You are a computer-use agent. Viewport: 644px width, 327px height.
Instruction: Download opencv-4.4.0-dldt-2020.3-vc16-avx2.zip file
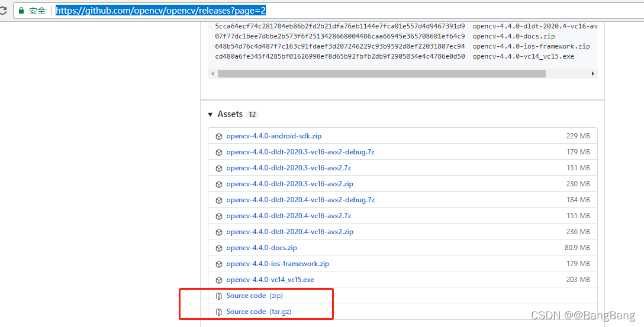pyautogui.click(x=289, y=184)
